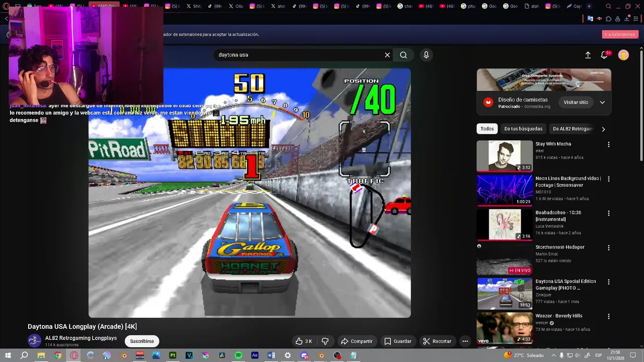Click the YouTube search magnifier button
Screen dimensions: 644x362
[x=404, y=55]
